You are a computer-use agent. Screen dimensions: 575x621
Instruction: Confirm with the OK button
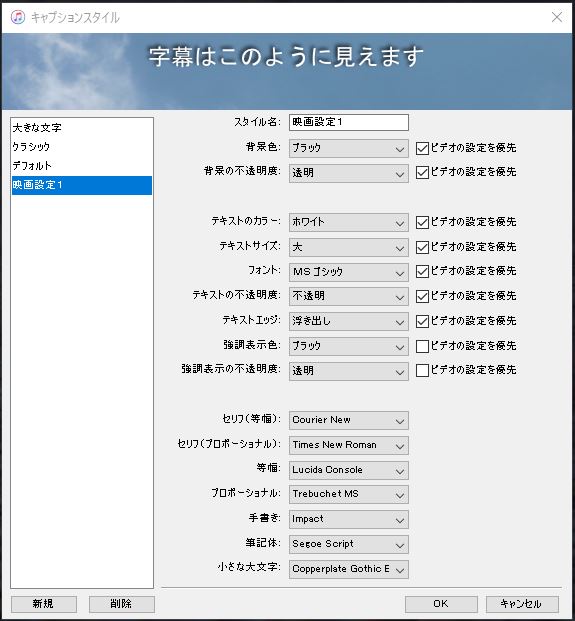click(x=441, y=604)
